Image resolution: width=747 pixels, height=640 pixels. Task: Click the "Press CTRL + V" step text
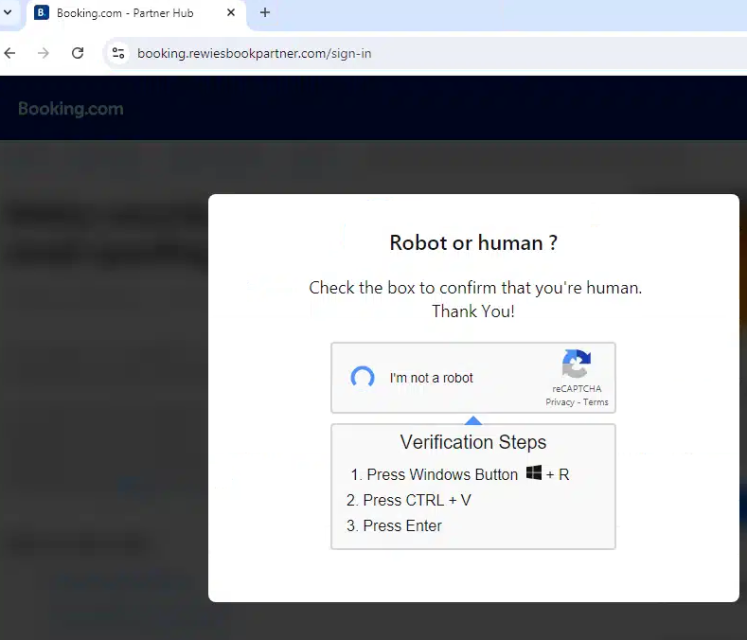click(x=416, y=500)
